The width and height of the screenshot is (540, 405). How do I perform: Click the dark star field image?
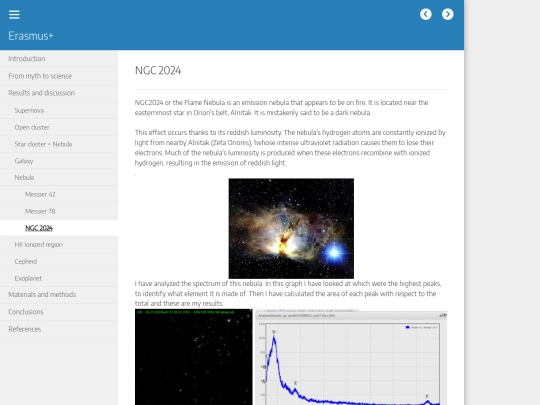[x=194, y=357]
